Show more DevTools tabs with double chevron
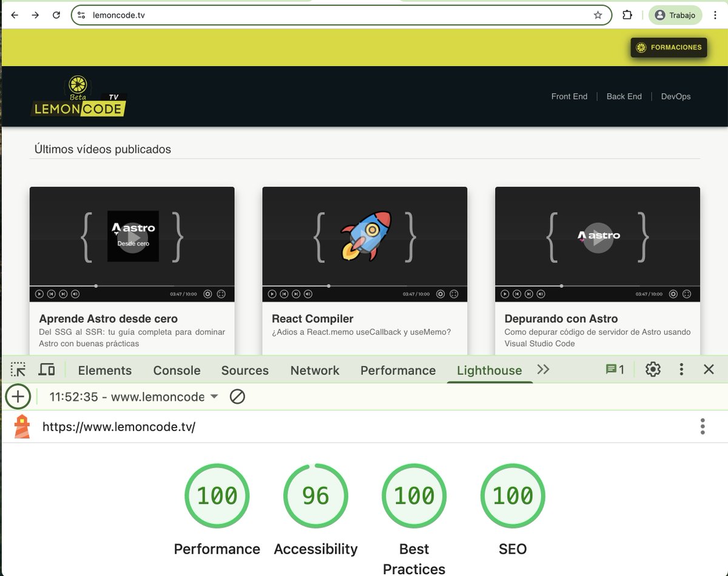Viewport: 728px width, 576px height. [x=543, y=369]
